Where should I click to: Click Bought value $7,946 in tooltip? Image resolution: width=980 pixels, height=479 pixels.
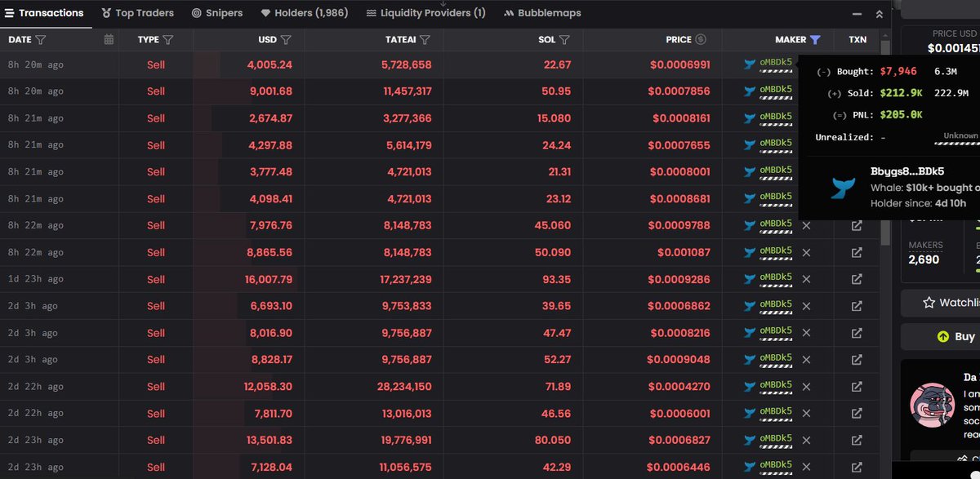coord(898,72)
